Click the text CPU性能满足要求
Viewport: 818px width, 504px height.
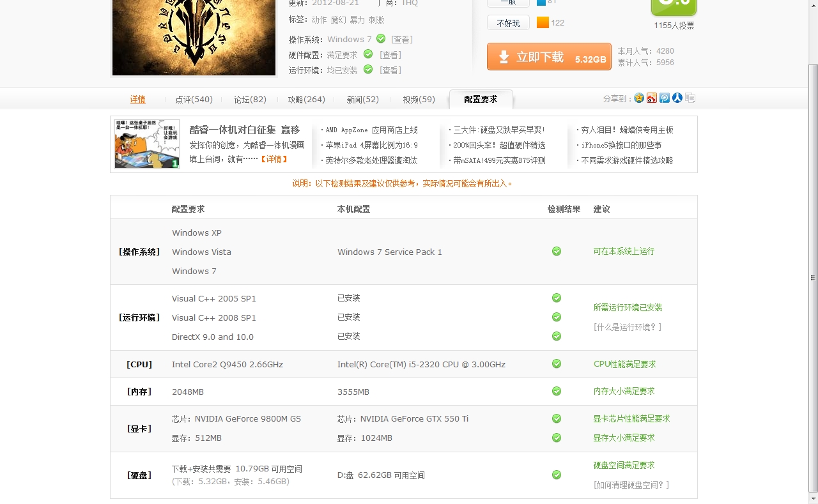coord(625,364)
